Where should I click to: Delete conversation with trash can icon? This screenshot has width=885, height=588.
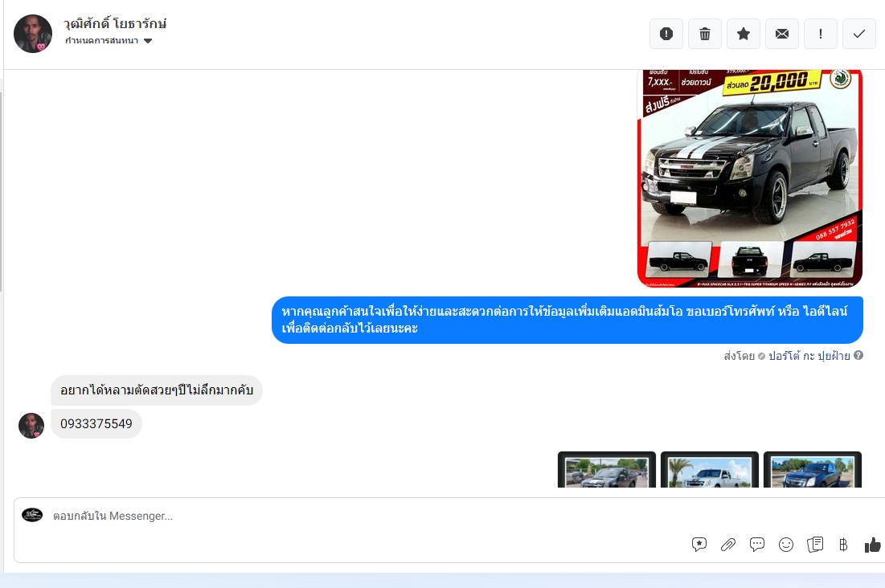704,34
